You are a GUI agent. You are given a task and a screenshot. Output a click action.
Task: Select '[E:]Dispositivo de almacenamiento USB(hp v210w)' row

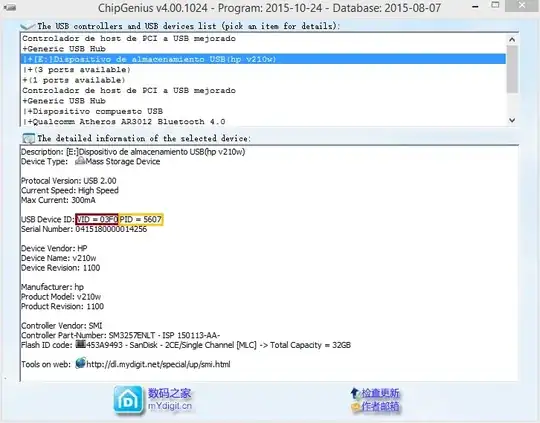click(x=263, y=59)
